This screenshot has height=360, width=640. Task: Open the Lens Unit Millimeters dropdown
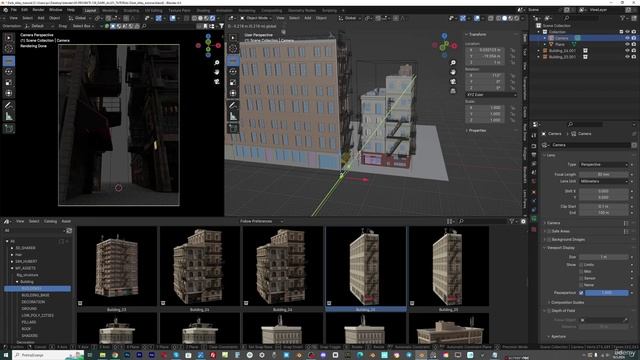pos(603,181)
